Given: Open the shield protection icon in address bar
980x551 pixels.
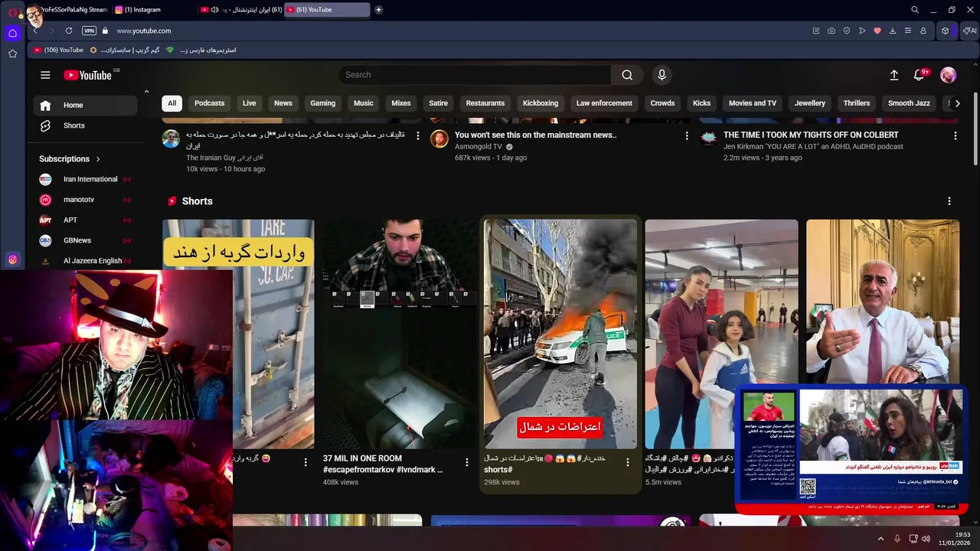Looking at the screenshot, I should (x=847, y=31).
